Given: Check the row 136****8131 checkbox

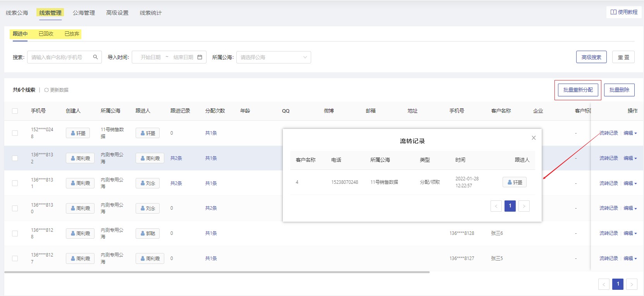Looking at the screenshot, I should 15,183.
